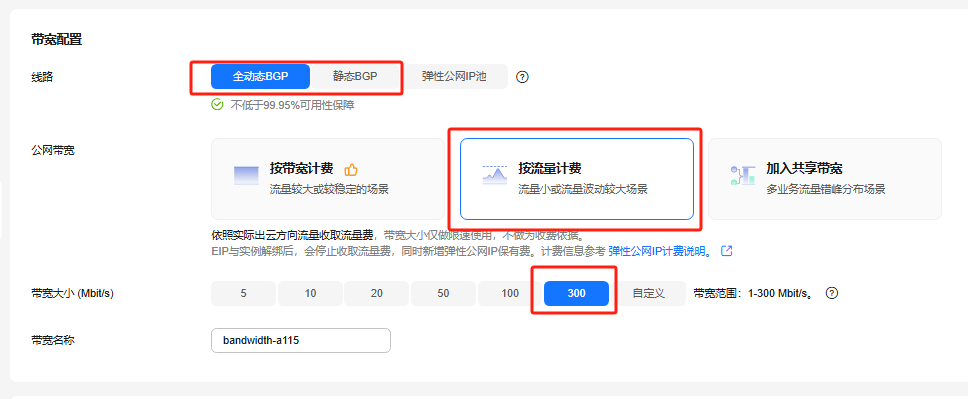Select 弹性公网IP池 line option
Image resolution: width=968 pixels, height=399 pixels.
454,77
